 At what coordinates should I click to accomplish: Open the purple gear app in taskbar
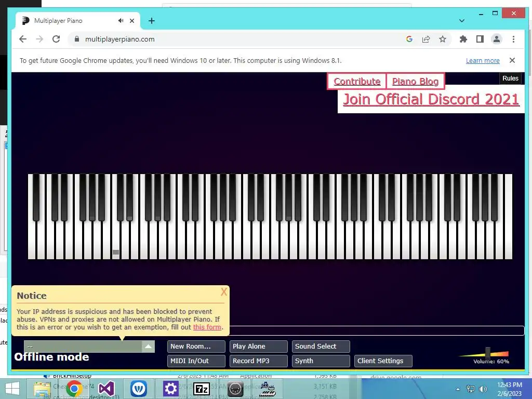[170, 389]
